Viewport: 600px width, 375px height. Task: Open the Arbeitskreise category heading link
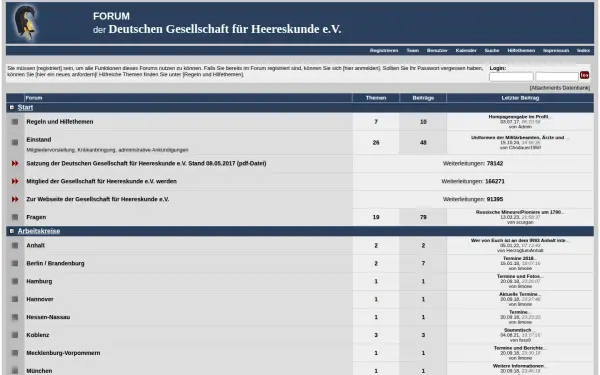pos(39,231)
